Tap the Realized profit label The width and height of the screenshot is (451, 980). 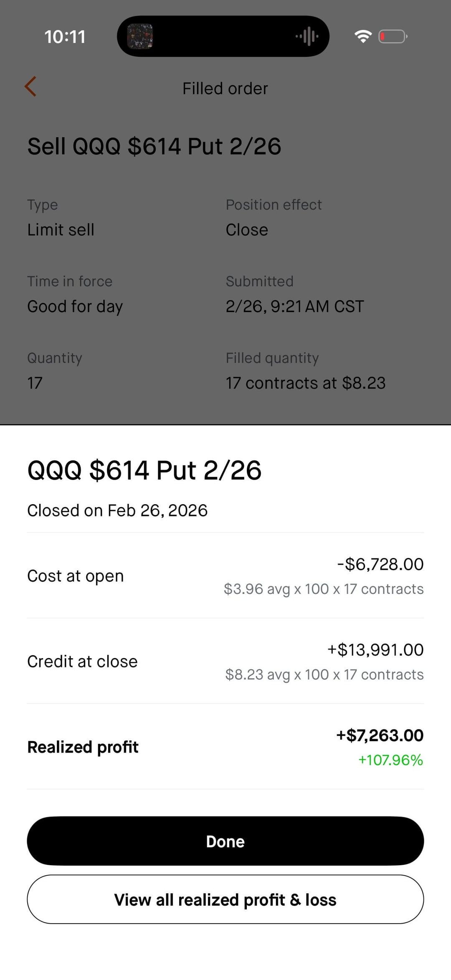click(83, 747)
